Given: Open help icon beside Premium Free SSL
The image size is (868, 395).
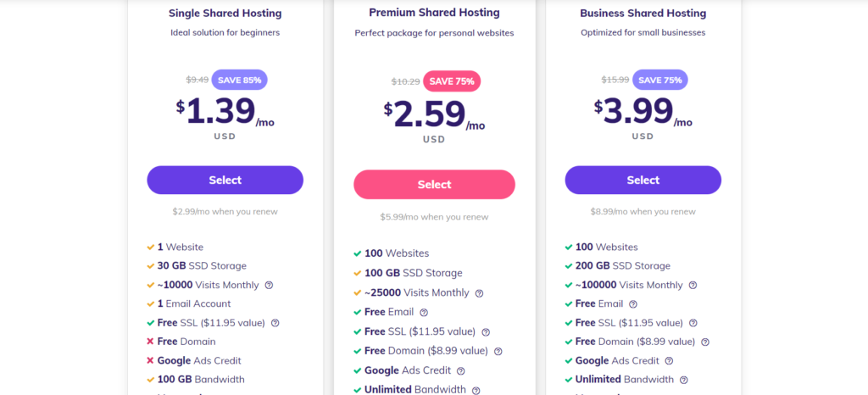Looking at the screenshot, I should click(486, 332).
